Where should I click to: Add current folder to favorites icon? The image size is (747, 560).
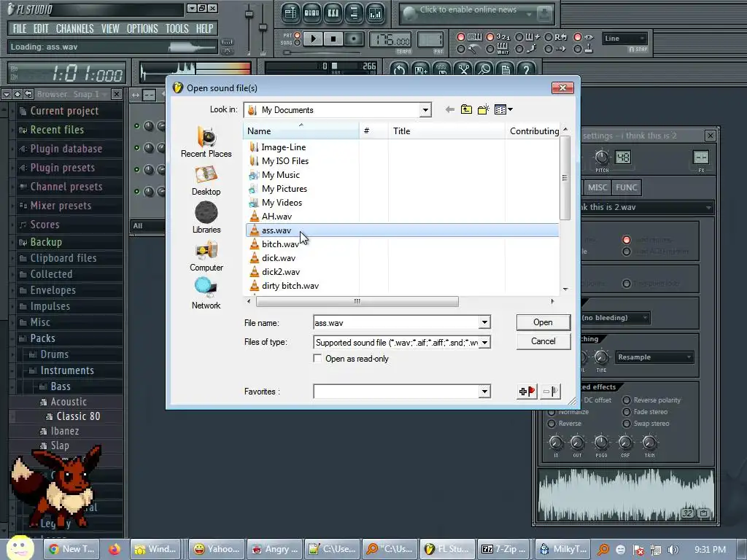point(527,392)
